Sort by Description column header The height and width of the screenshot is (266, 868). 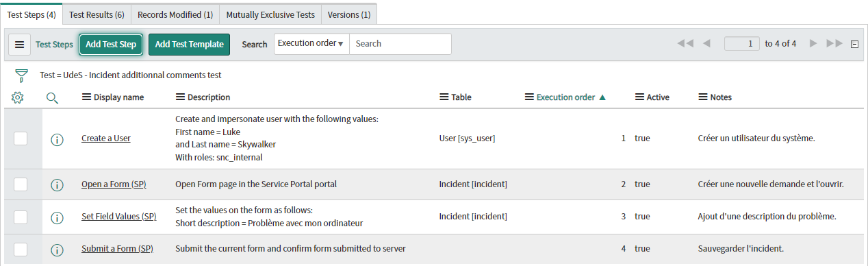(x=209, y=97)
